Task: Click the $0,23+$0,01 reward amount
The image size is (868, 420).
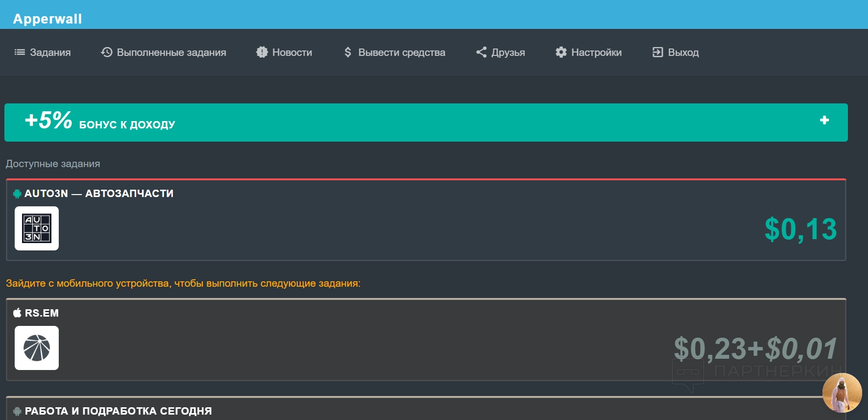Action: (x=755, y=348)
